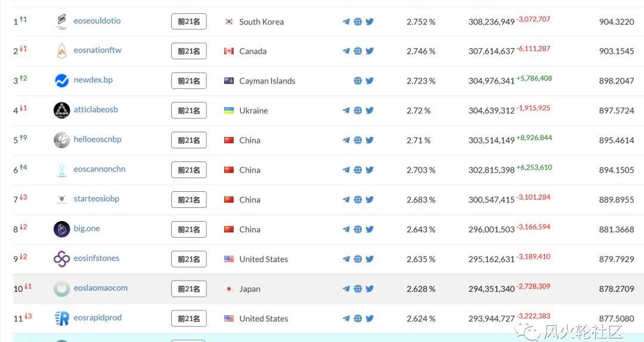Viewport: 644px width, 342px height.
Task: Open the eoslaomaocom producer link
Action: [101, 288]
